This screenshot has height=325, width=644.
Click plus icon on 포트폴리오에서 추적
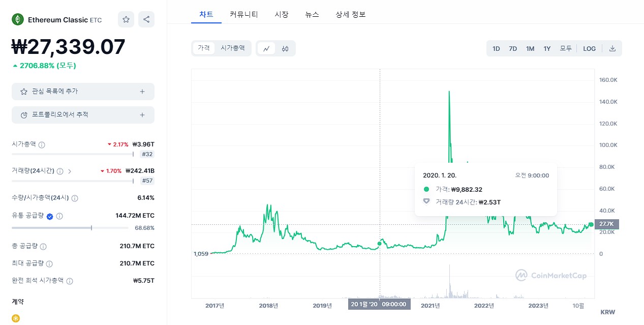tap(142, 115)
